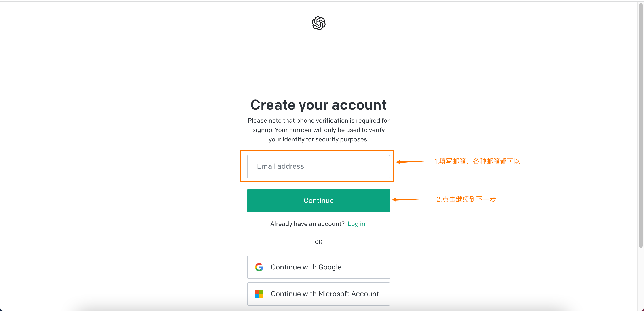Choose the Continue with Google text
This screenshot has width=644, height=311.
click(x=306, y=267)
